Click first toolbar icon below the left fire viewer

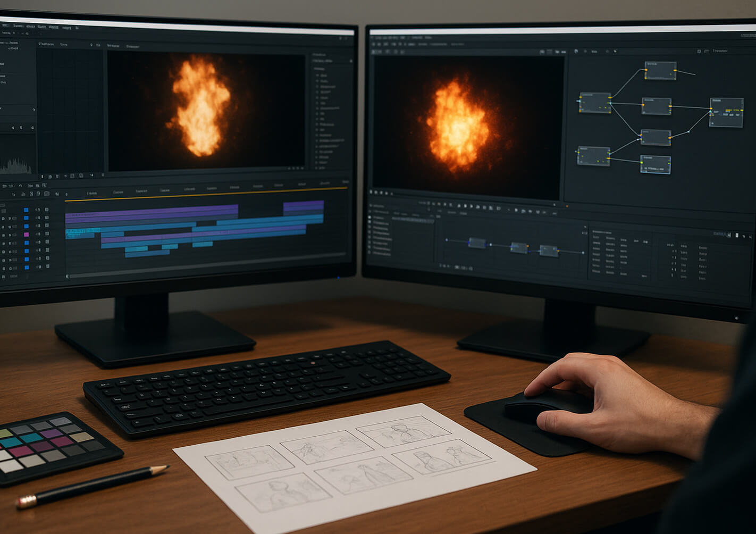[x=43, y=176]
